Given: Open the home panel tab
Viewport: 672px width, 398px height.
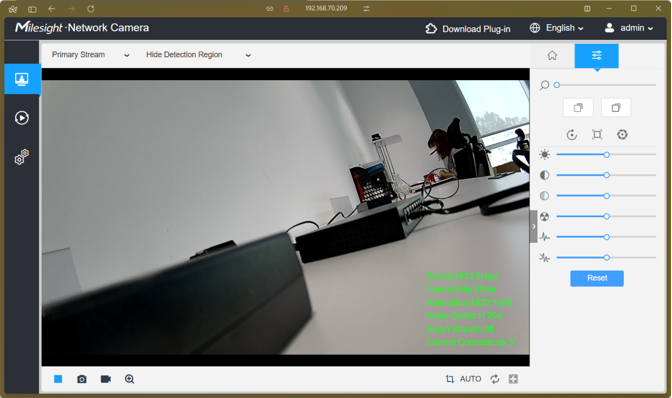Looking at the screenshot, I should [552, 56].
